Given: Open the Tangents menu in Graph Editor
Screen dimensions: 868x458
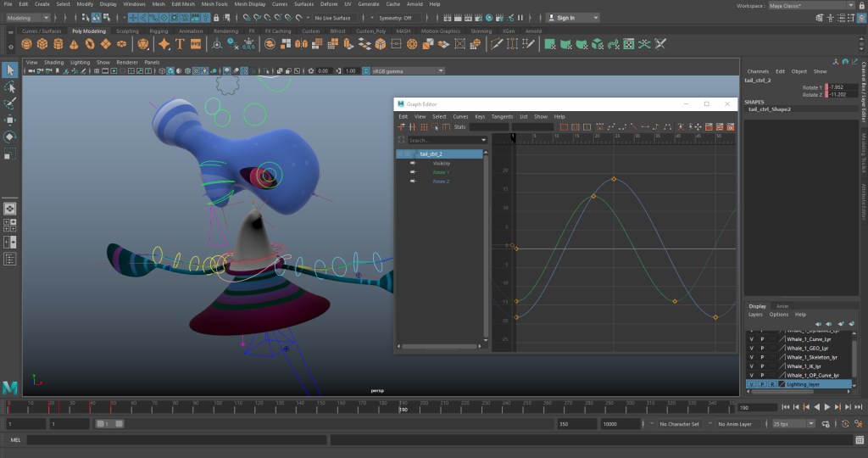Looking at the screenshot, I should click(x=502, y=116).
